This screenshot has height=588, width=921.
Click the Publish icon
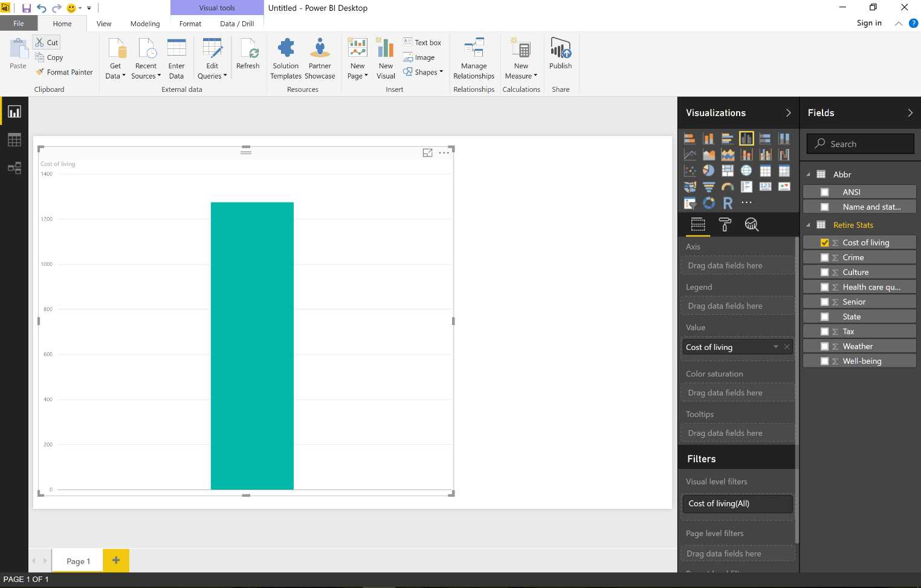pos(560,50)
